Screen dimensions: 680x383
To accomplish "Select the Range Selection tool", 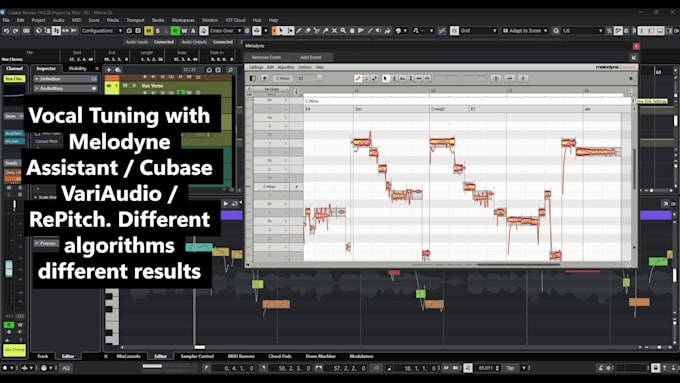I will (x=290, y=31).
